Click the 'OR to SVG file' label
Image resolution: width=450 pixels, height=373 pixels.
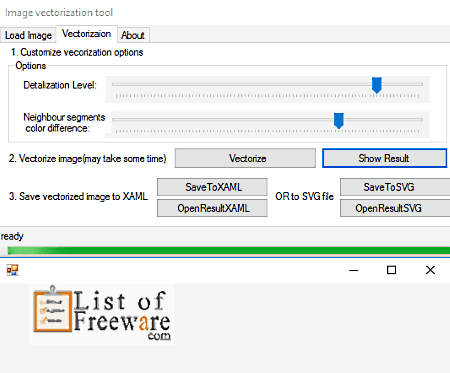(x=304, y=196)
